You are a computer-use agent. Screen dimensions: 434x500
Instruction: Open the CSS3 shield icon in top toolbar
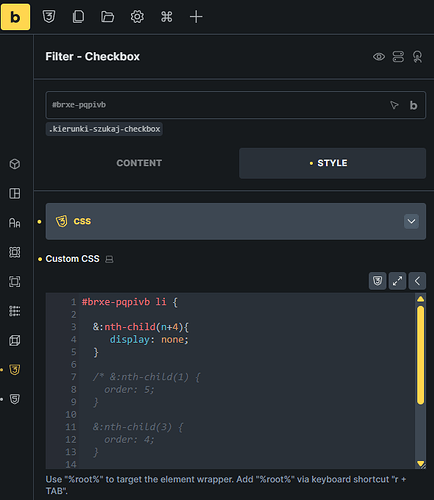49,16
